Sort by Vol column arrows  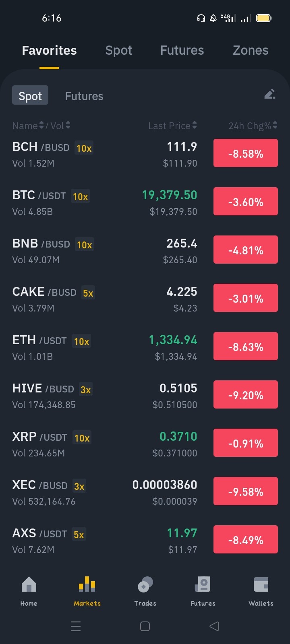68,126
